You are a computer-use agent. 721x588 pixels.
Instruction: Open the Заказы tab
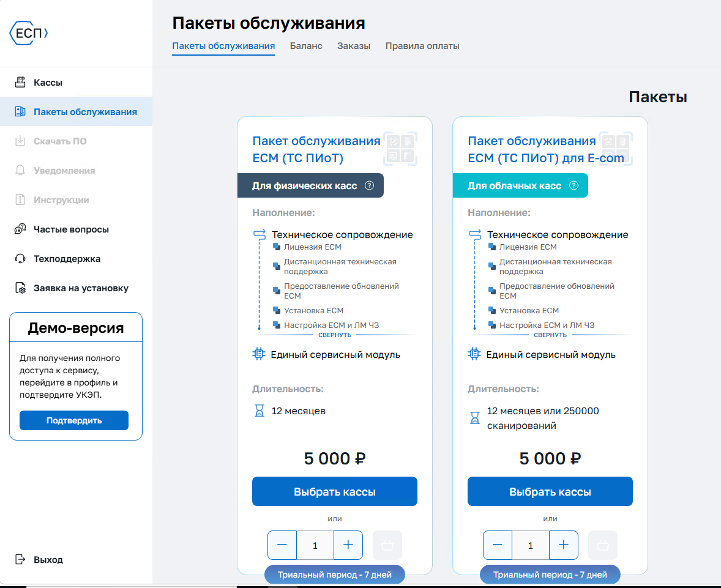(354, 46)
